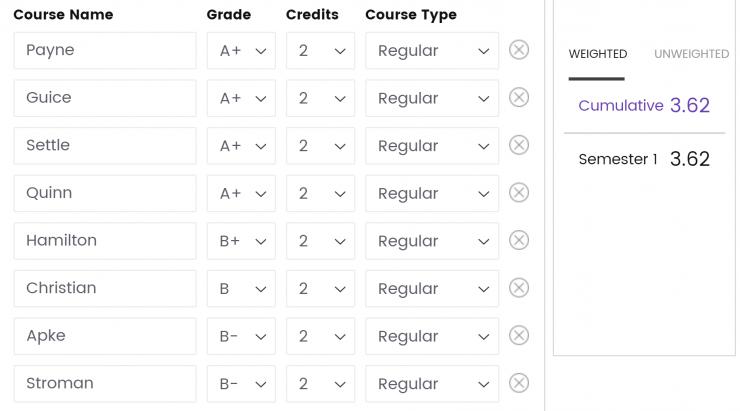Remove the Payne course row
Viewport: 740px width, 411px height.
(x=519, y=50)
